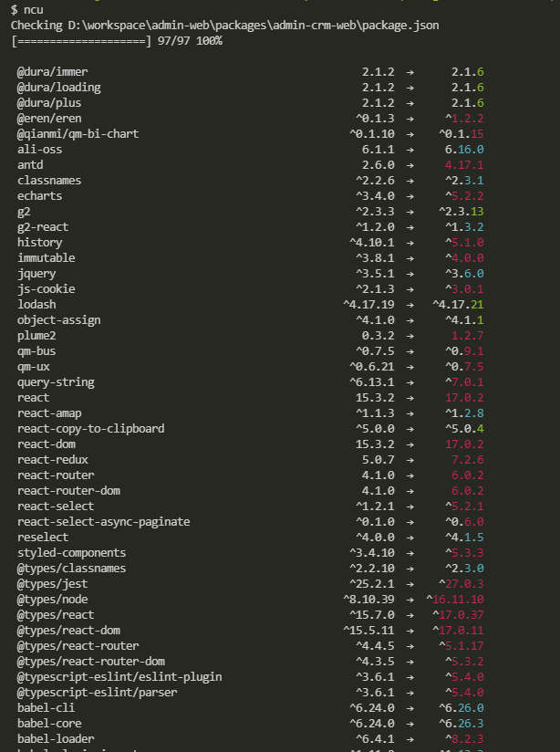Click the progress bar showing 97/97 100%
Screen dimensions: 560x752
coord(117,41)
